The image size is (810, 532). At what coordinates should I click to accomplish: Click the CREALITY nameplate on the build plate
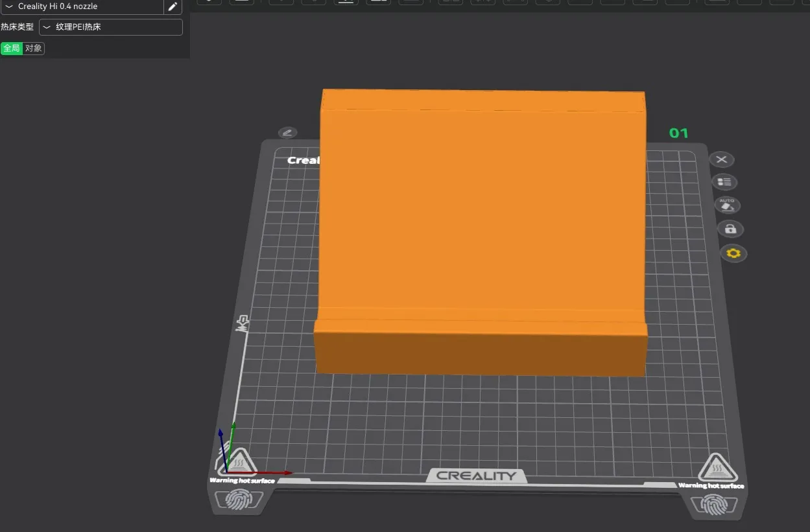click(476, 475)
